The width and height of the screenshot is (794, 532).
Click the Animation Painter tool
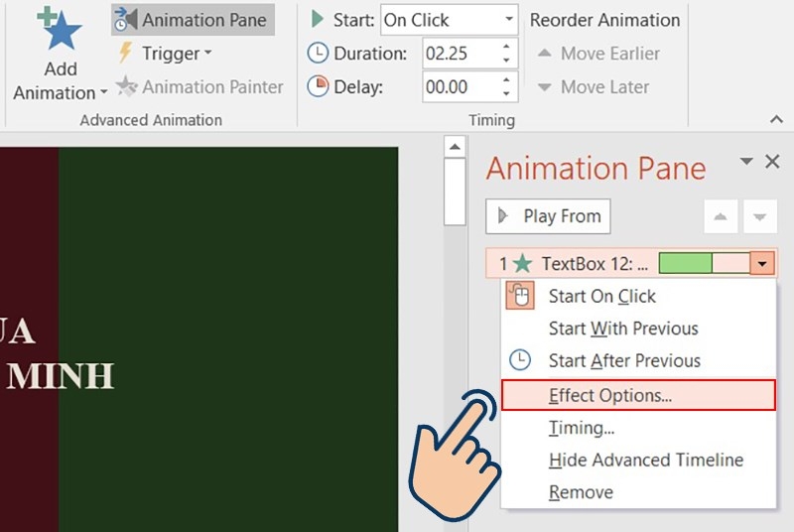point(200,87)
